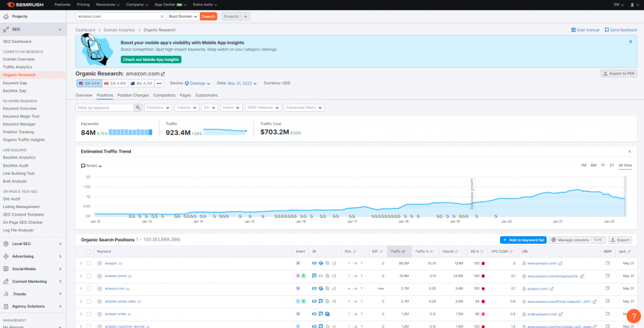Click the Filter by keyword input field
This screenshot has height=328, width=644.
tap(105, 107)
